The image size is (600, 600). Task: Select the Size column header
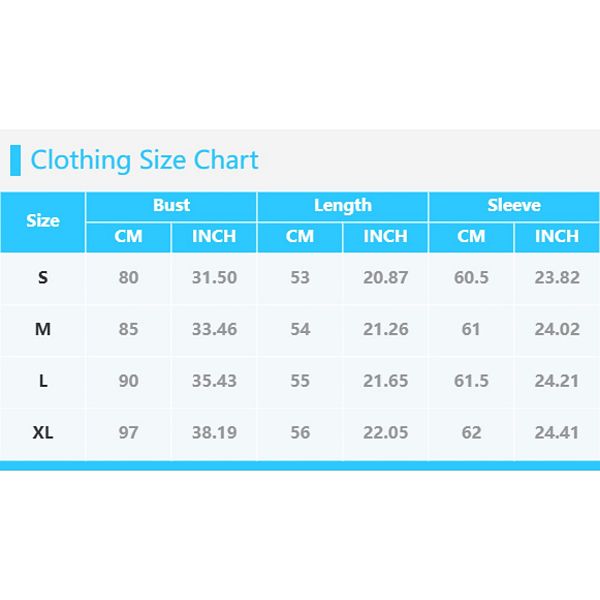tap(43, 221)
